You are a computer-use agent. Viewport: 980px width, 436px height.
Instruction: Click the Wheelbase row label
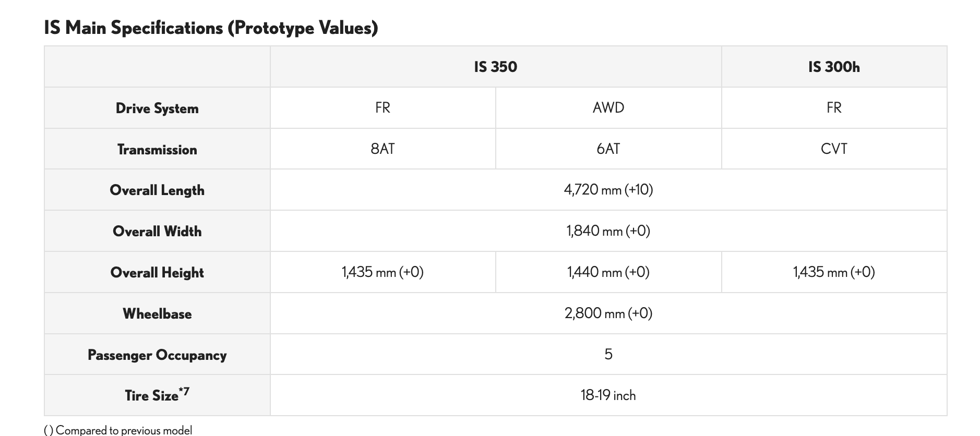pyautogui.click(x=157, y=314)
